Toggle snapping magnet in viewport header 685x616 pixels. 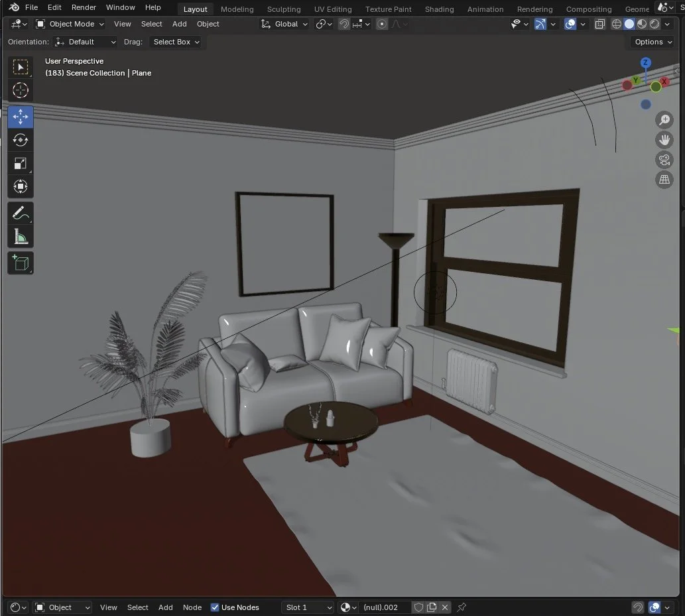[344, 24]
